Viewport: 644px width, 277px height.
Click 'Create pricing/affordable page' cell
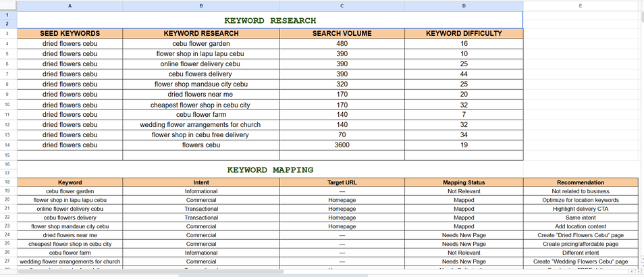tap(581, 244)
